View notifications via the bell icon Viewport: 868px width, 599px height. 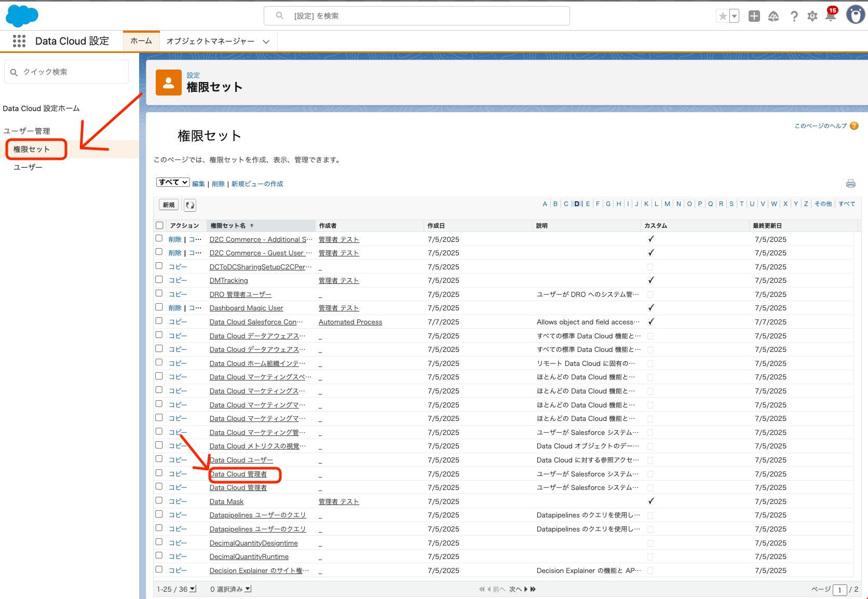tap(831, 16)
